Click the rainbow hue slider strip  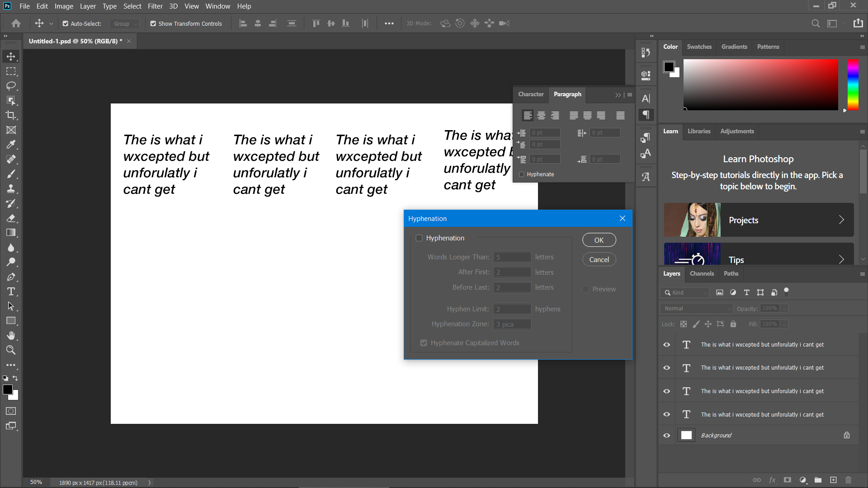pos(853,84)
